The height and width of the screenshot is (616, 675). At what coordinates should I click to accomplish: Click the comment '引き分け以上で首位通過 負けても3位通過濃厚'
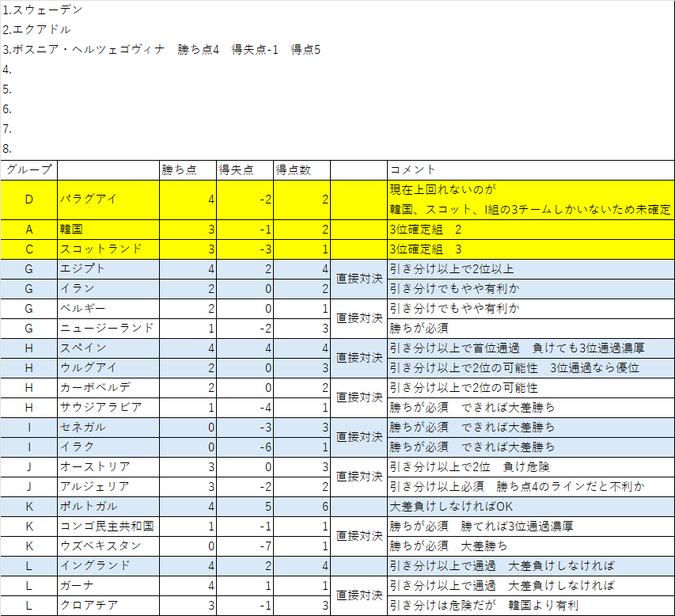coord(530,348)
